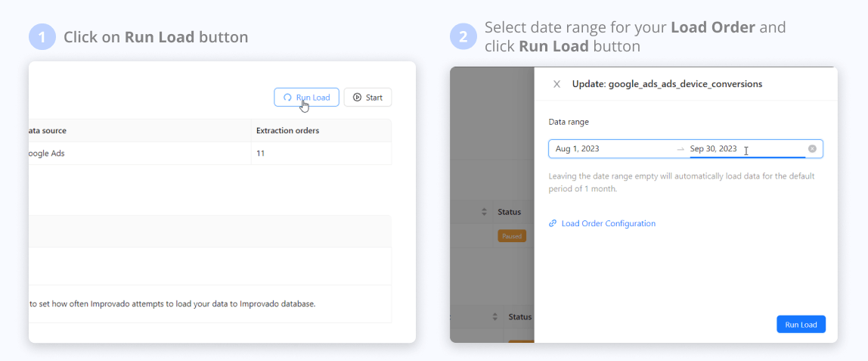This screenshot has width=868, height=361.
Task: Clear the selected date range
Action: coord(812,149)
